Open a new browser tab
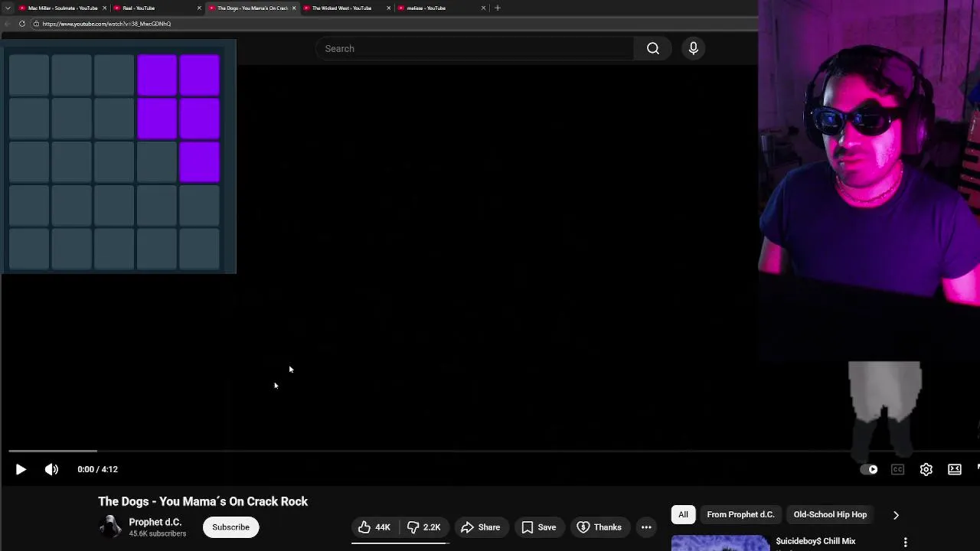 coord(498,8)
